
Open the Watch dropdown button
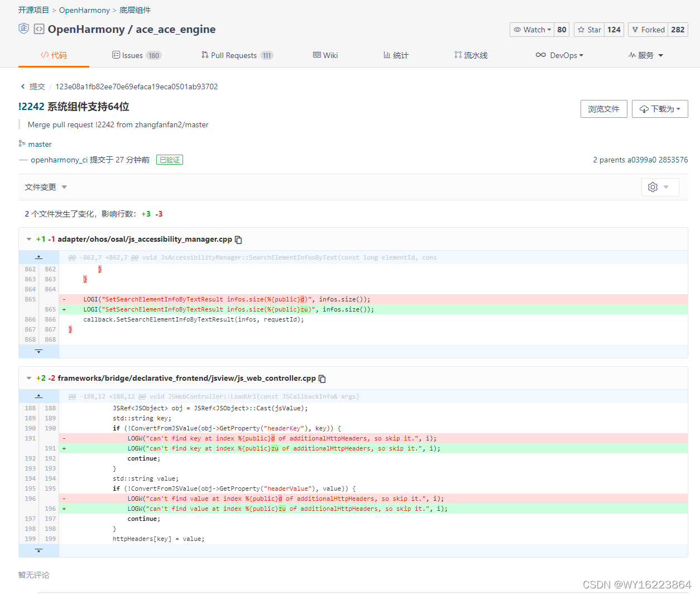click(x=532, y=30)
